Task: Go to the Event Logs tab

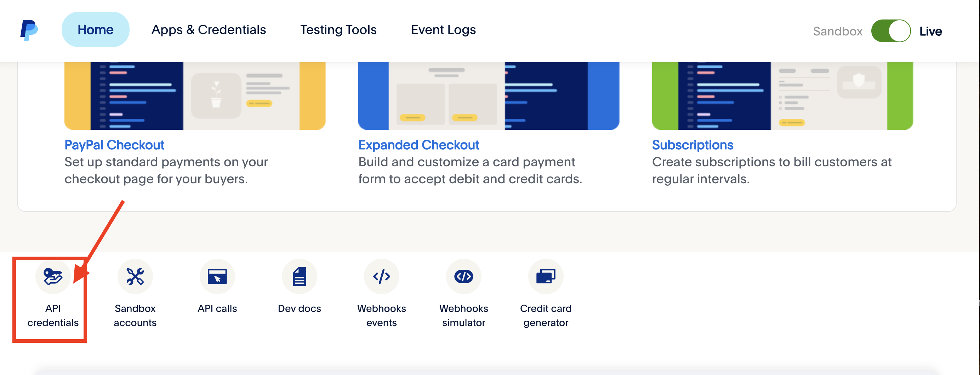Action: 443,30
